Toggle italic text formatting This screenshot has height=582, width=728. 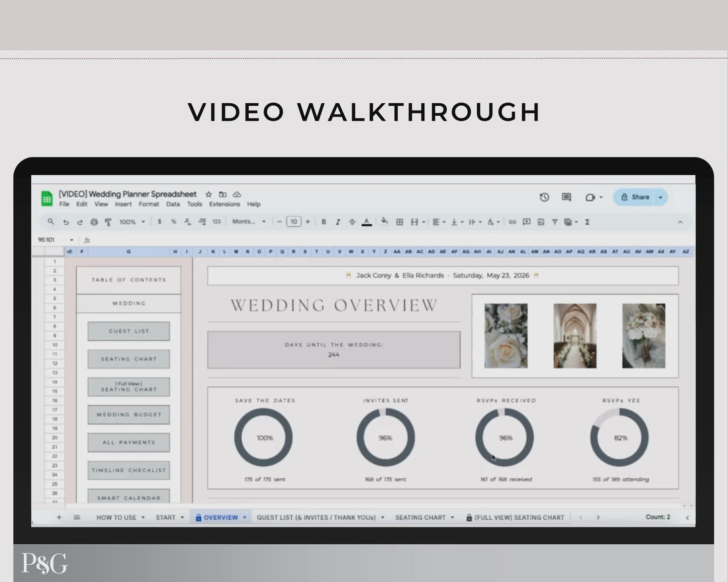tap(338, 222)
